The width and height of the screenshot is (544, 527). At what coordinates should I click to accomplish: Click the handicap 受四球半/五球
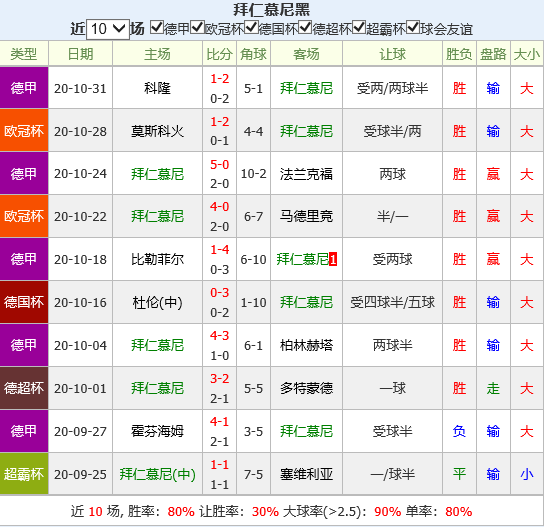click(x=392, y=303)
